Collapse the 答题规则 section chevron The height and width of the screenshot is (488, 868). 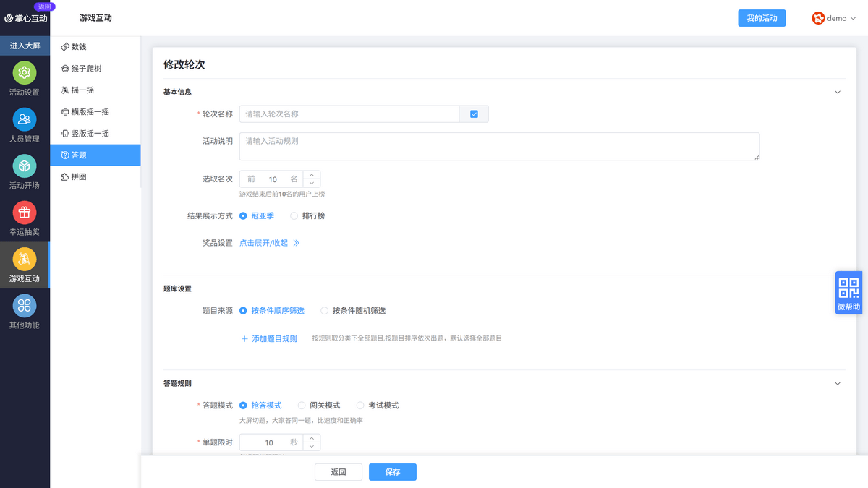click(838, 383)
